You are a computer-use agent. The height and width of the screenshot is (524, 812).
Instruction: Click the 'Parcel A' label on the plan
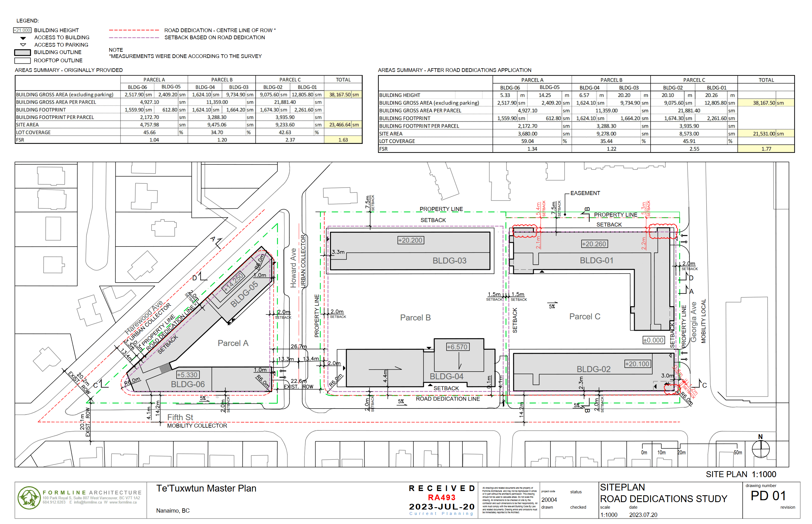click(x=233, y=343)
